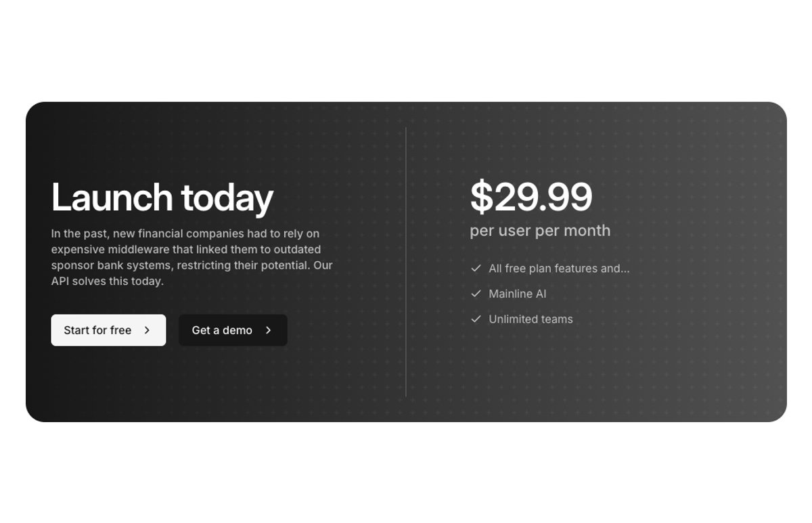Select the 'Unlimited teams' feature text
812x523 pixels.
(531, 319)
